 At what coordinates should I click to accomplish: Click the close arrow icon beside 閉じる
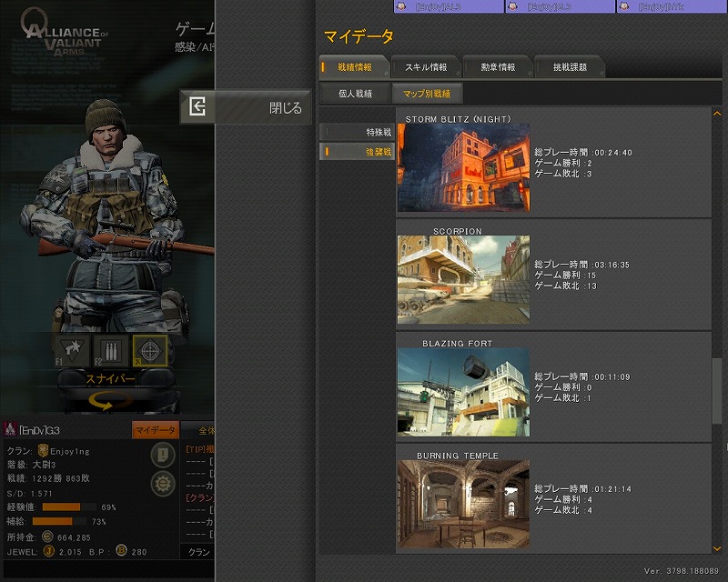click(197, 107)
